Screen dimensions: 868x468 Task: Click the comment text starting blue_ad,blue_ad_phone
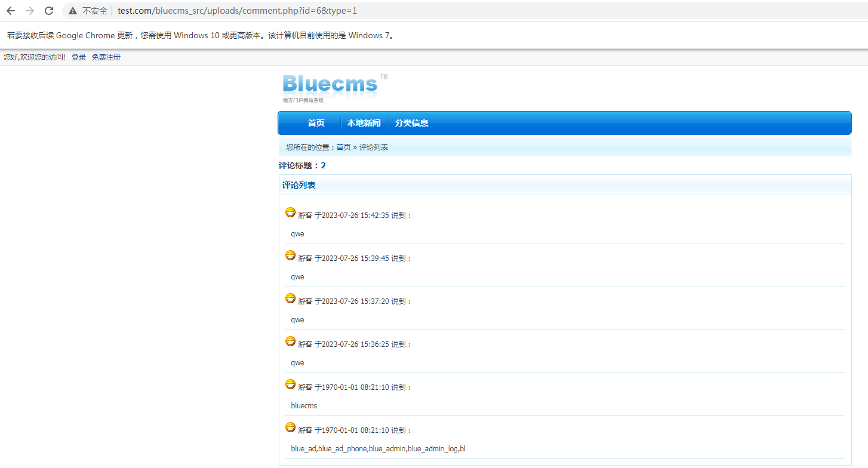378,449
